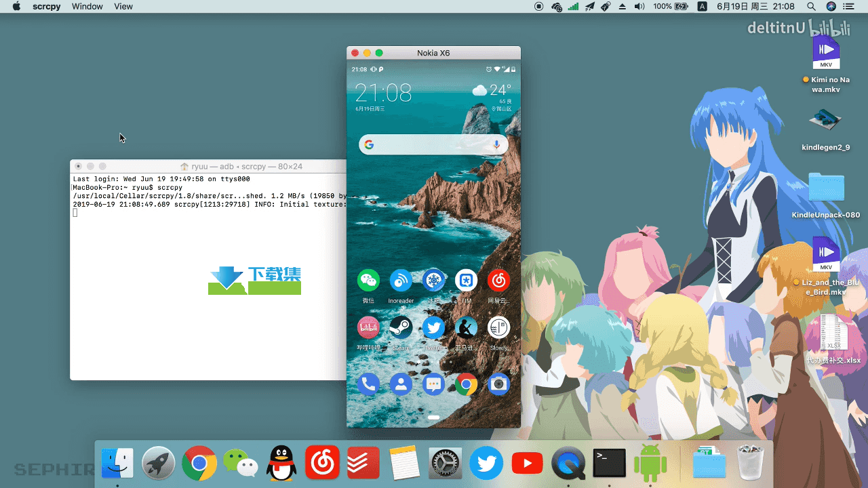Tap the Google search bar on phone
Viewport: 868px width, 488px height.
[433, 144]
